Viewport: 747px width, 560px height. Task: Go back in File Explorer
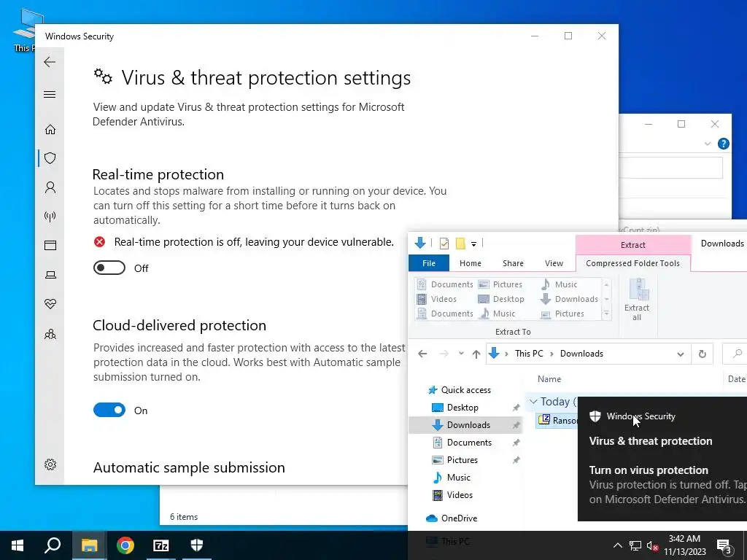(x=422, y=354)
